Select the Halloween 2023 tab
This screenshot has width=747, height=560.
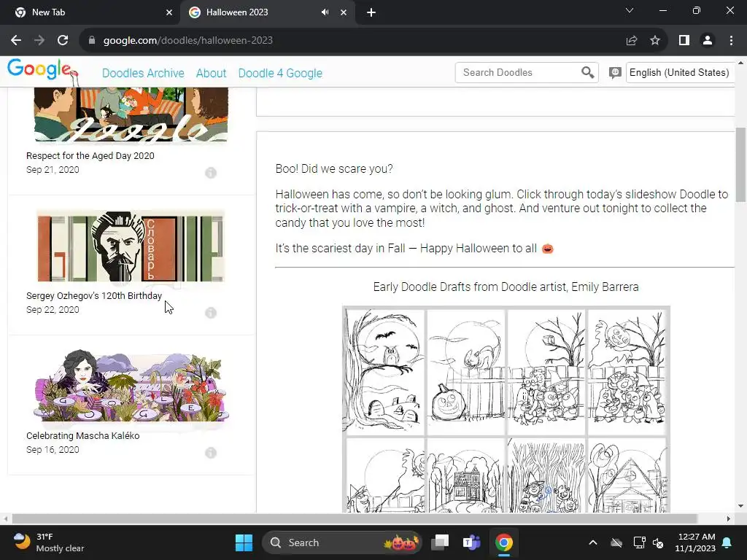coord(267,13)
